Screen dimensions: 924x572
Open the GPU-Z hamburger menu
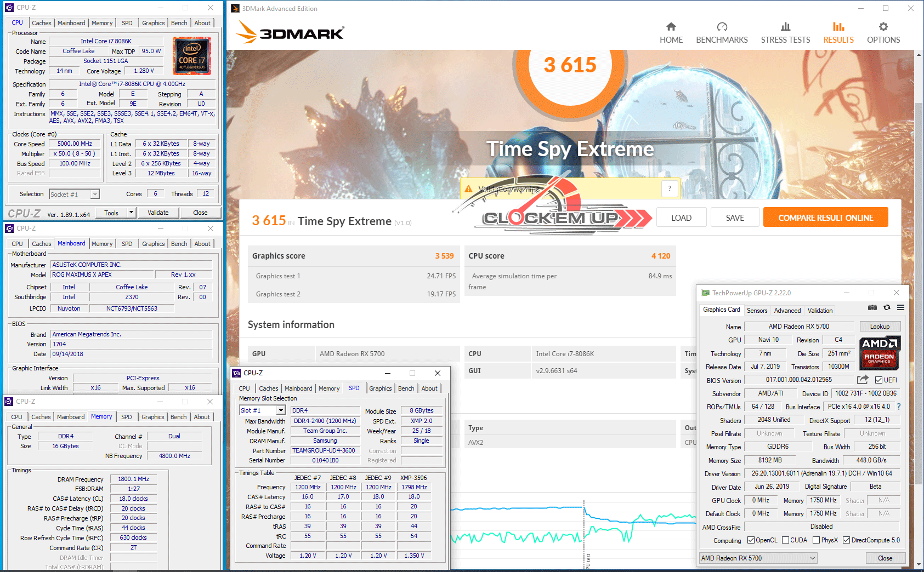click(900, 308)
